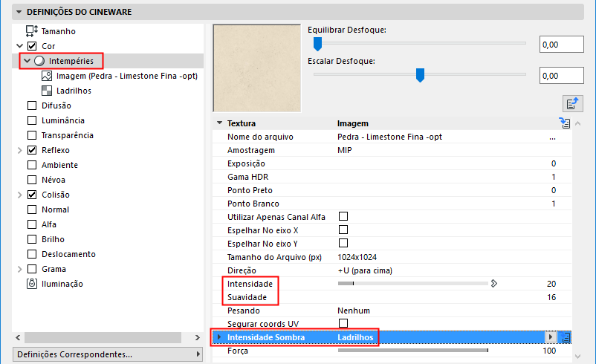
Task: Uncheck the Cor channel checkbox
Action: [x=32, y=46]
